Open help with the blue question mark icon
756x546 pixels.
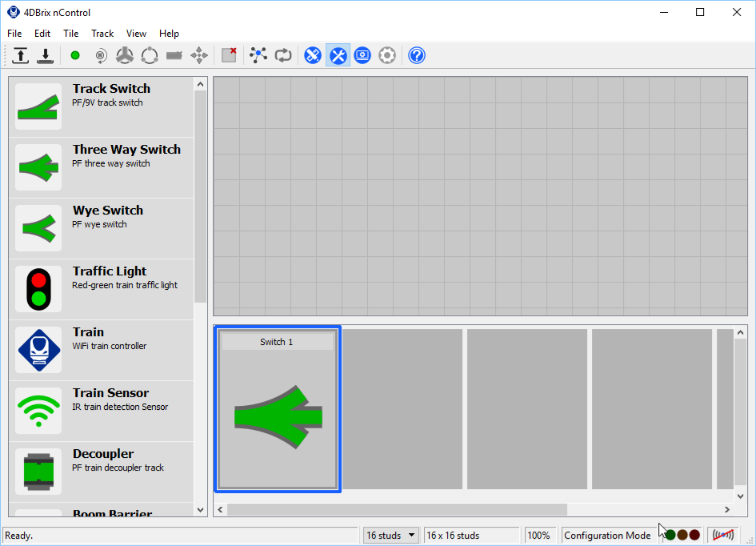(417, 55)
